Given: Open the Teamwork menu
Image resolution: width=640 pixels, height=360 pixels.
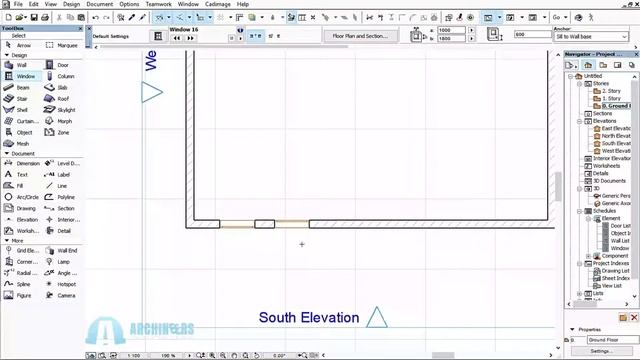Looking at the screenshot, I should point(158,4).
